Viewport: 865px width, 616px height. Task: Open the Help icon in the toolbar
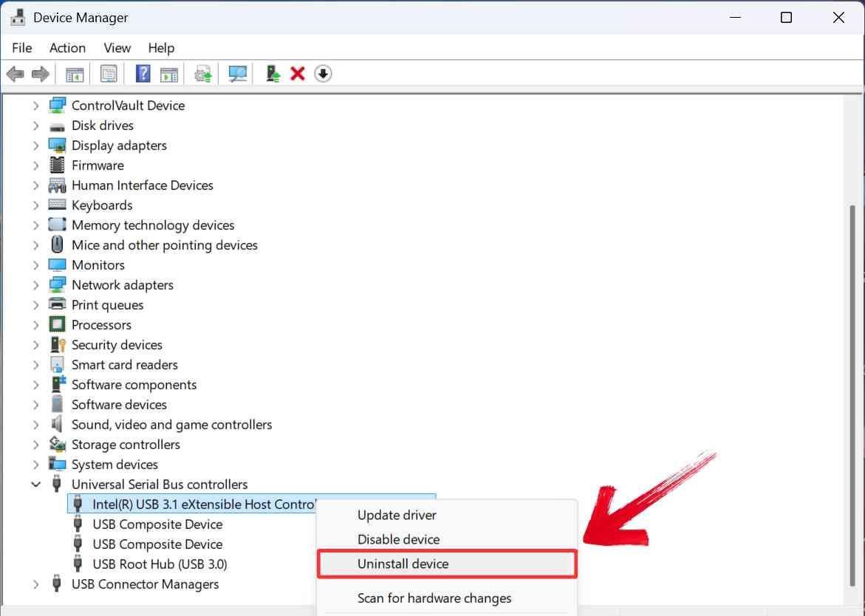tap(142, 73)
